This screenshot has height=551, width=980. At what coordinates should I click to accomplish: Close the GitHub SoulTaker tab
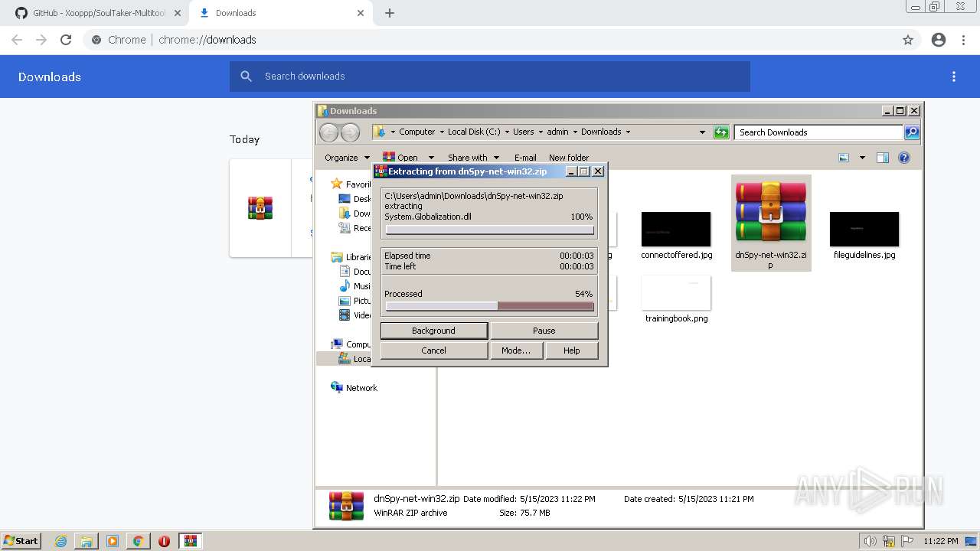coord(178,13)
